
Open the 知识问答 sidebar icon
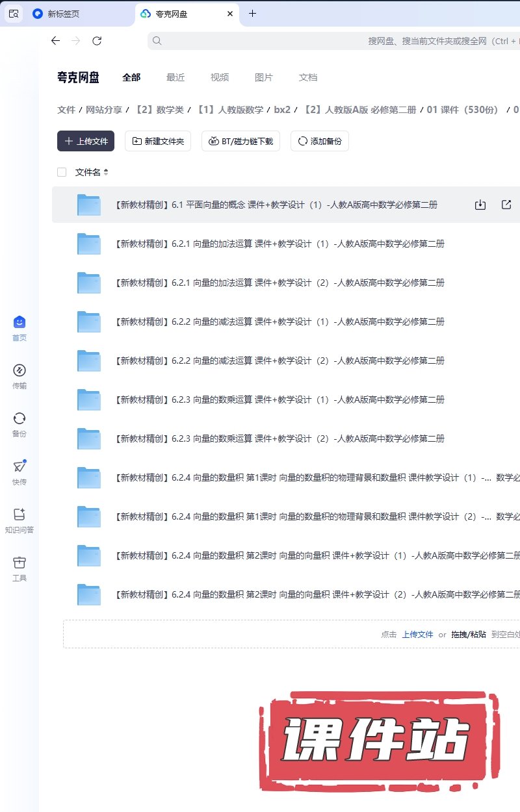point(19,515)
